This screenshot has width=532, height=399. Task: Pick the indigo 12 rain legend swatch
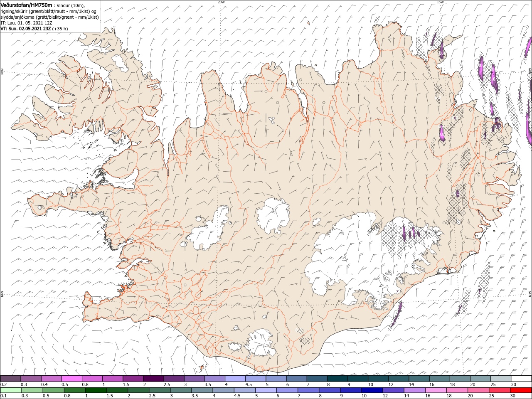coord(393,390)
